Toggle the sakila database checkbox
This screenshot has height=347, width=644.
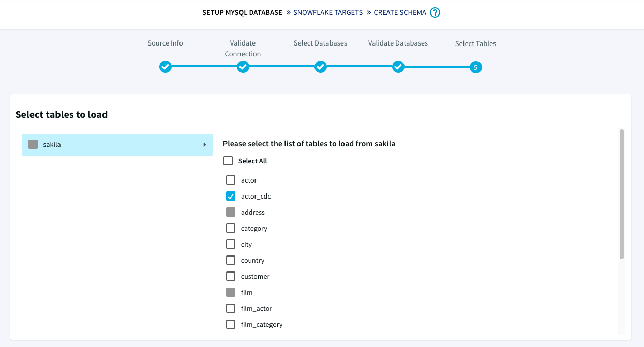(33, 144)
